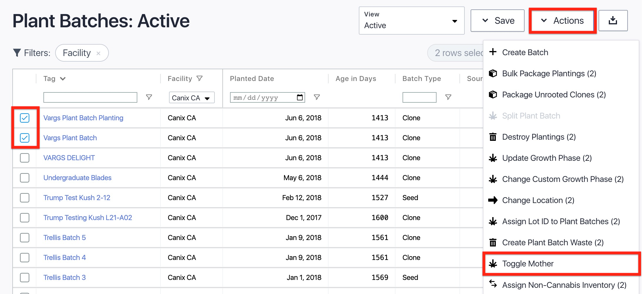Viewport: 644px width, 294px height.
Task: Click the Planted Date filter funnel icon
Action: coord(317,97)
